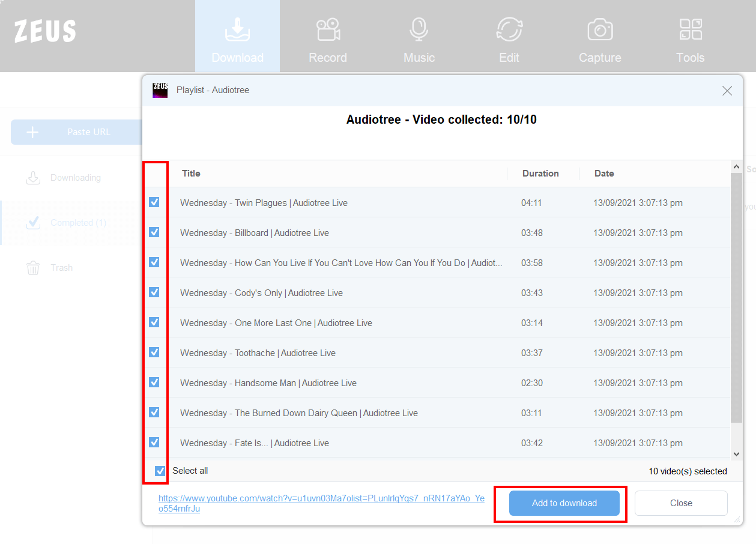Click the Downloading tray icon
This screenshot has width=756, height=544.
pyautogui.click(x=33, y=178)
